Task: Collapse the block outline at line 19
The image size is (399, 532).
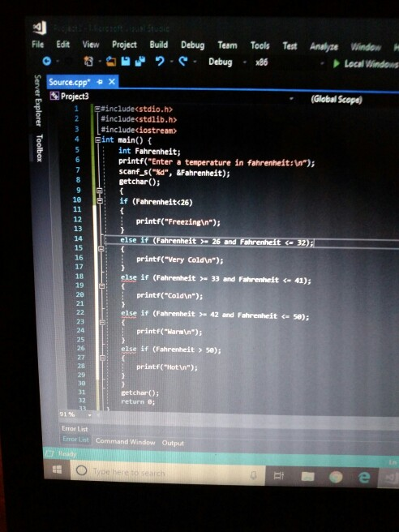Action: click(101, 286)
